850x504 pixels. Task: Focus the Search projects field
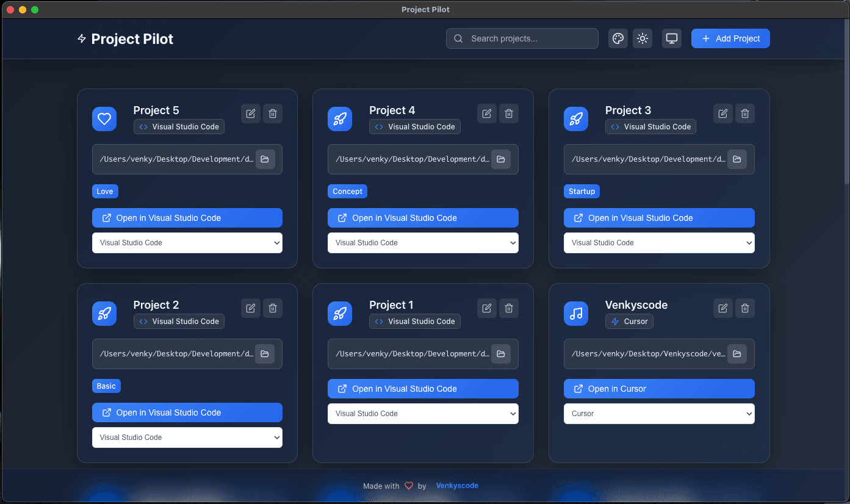(x=522, y=38)
